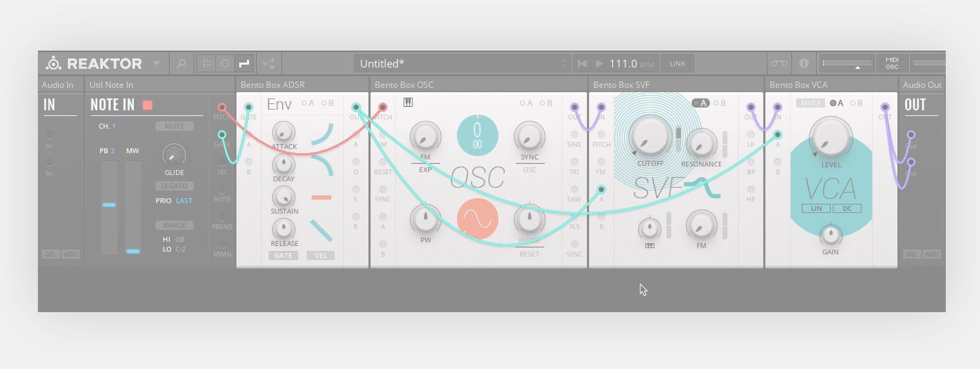980x369 pixels.
Task: Click DEL in the Audio In block
Action: click(x=51, y=254)
